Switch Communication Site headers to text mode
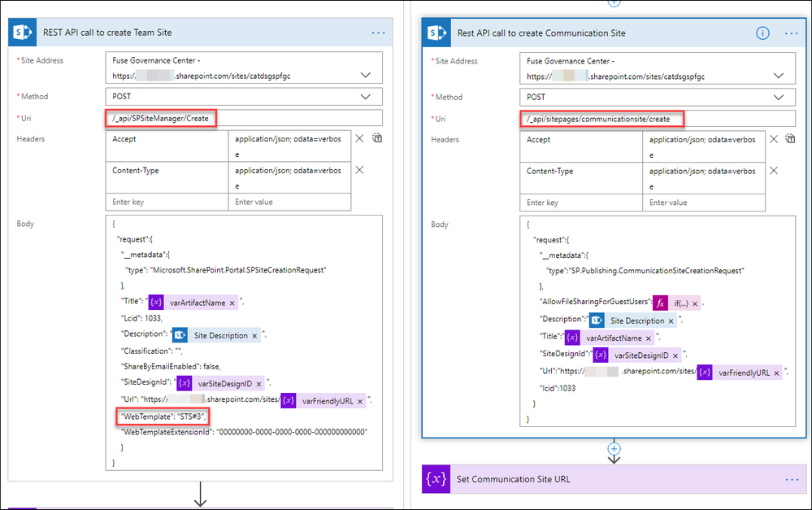This screenshot has height=510, width=812. 790,139
